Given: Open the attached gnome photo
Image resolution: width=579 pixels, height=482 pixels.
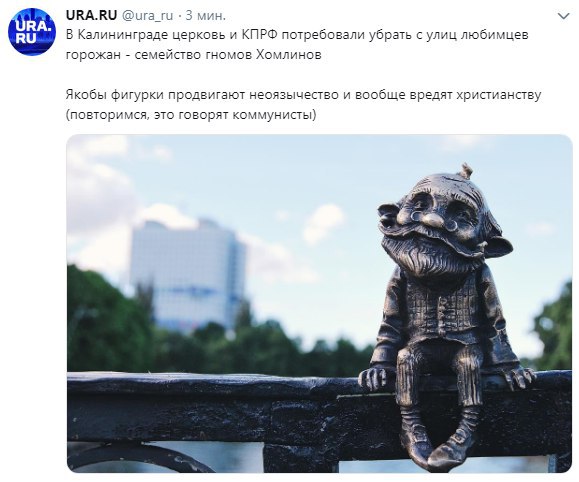Looking at the screenshot, I should pos(319,303).
